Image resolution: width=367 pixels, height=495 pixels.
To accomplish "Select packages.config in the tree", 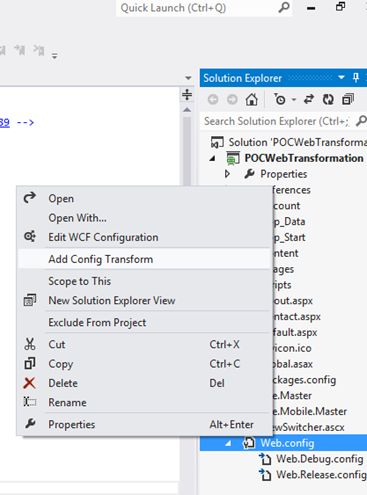I will tap(304, 380).
